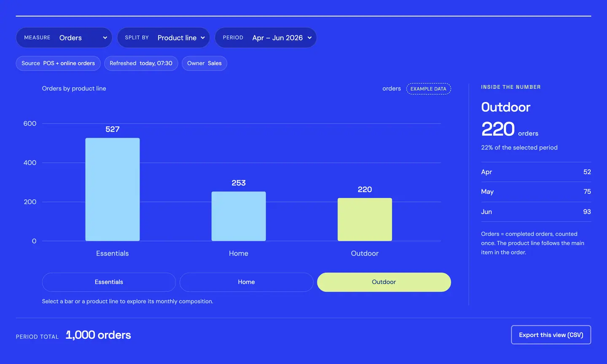
Task: Click the Source POS + online orders chip
Action: [58, 64]
